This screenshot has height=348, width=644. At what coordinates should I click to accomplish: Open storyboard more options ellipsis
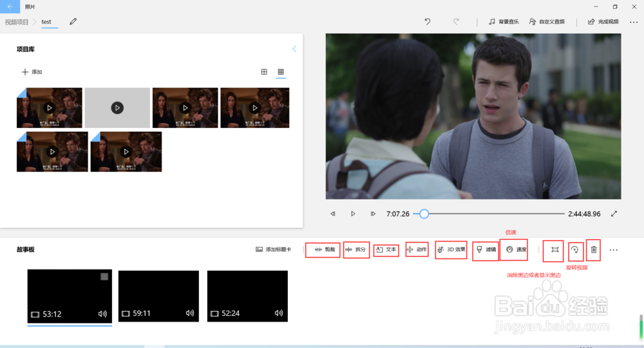pyautogui.click(x=614, y=250)
